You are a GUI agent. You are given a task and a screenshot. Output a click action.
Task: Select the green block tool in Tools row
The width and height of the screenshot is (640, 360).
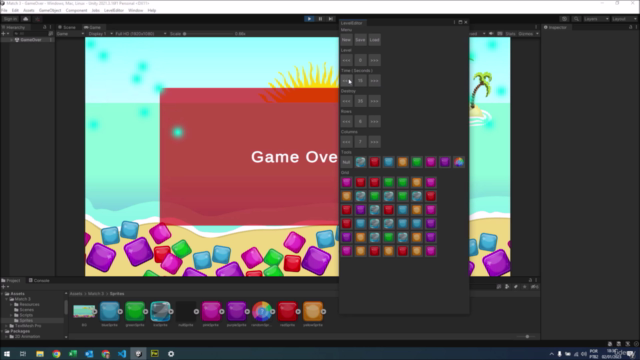coord(417,162)
